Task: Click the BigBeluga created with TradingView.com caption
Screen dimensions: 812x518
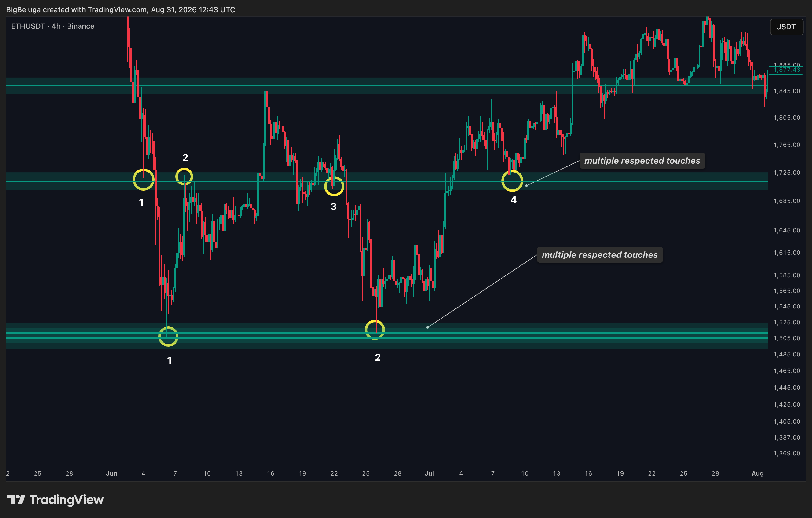Action: point(120,9)
